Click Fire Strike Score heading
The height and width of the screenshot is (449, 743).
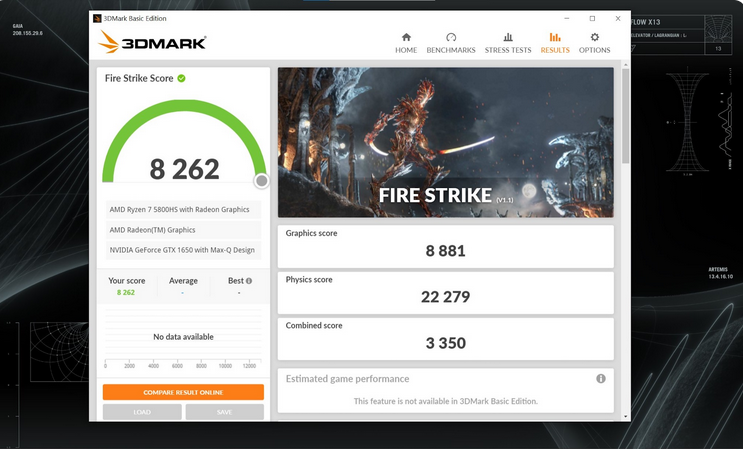(139, 78)
